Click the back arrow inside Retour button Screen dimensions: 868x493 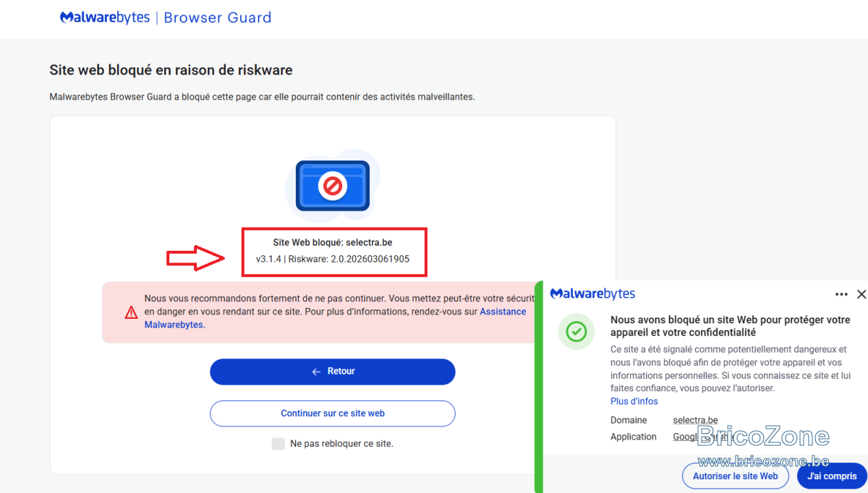316,372
